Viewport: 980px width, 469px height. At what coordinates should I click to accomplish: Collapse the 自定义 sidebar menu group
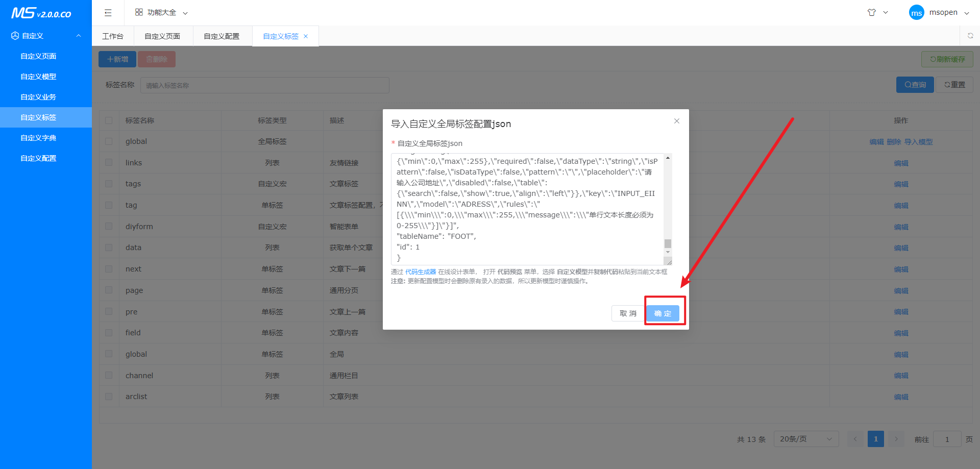pos(78,36)
